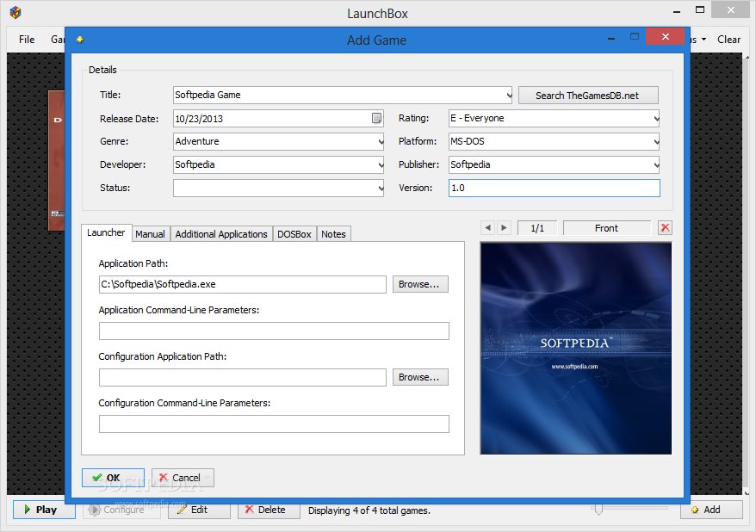Click Delete button in LaunchBox window

point(269,510)
